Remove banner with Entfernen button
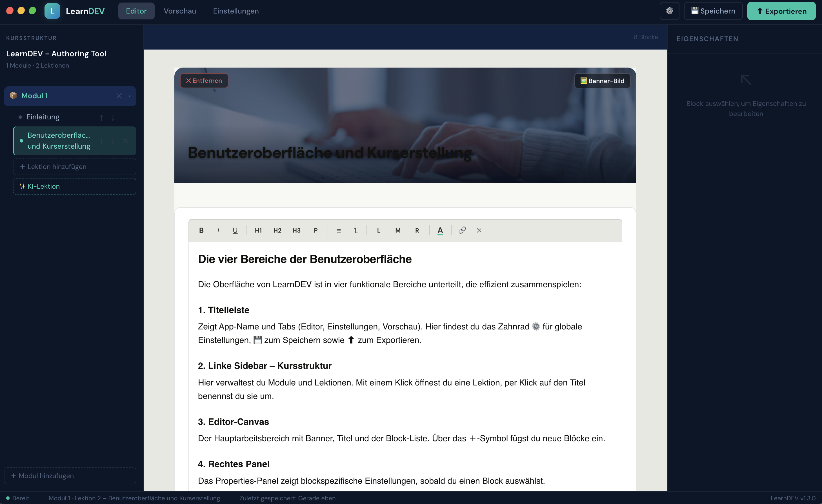The width and height of the screenshot is (822, 504). (x=204, y=81)
